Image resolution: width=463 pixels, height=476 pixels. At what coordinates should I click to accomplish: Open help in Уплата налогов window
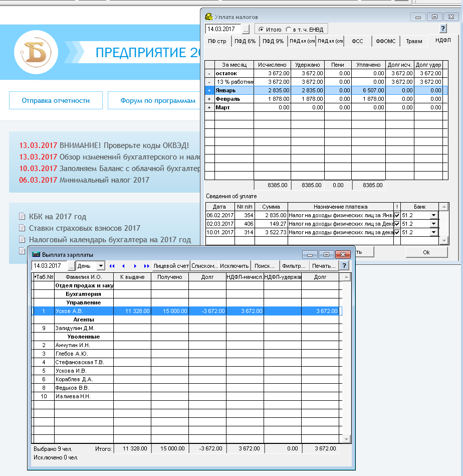(443, 29)
